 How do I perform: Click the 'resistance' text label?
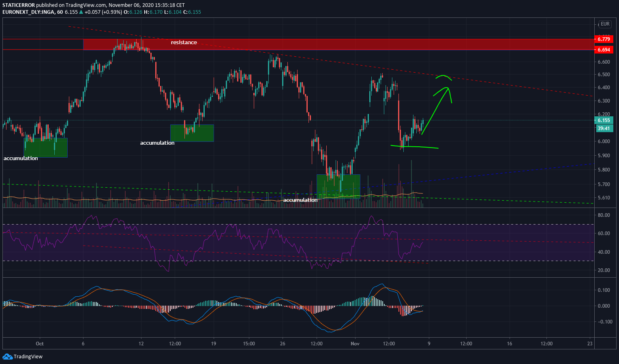coord(184,43)
